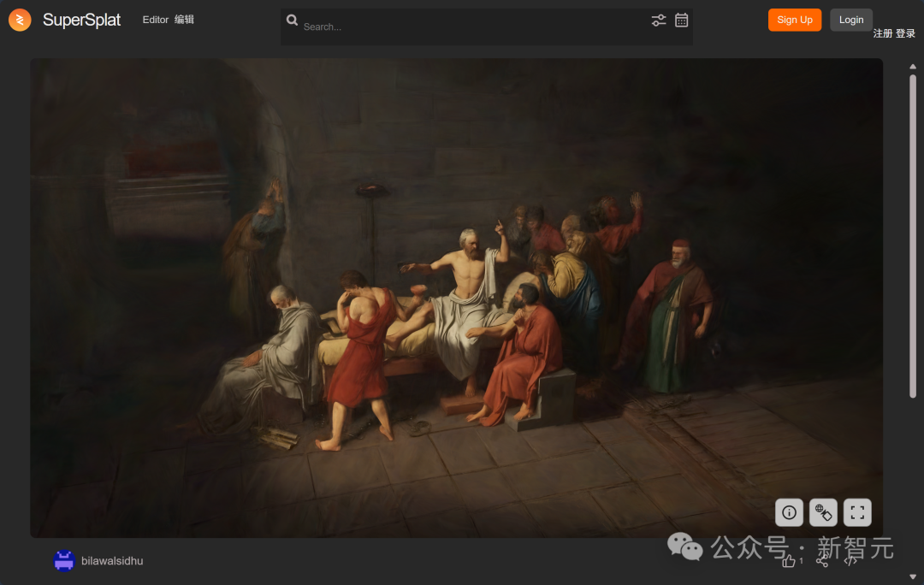Click the Socrates painting 3D viewer

coord(456,298)
